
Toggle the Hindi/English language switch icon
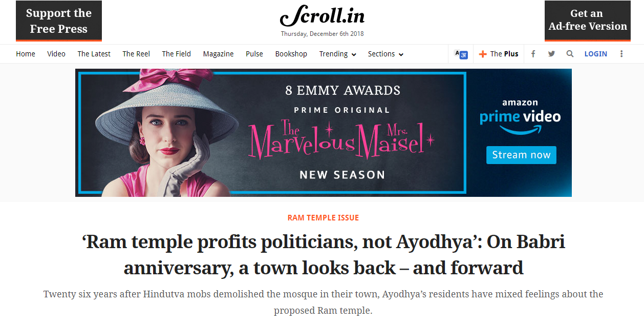pos(461,54)
